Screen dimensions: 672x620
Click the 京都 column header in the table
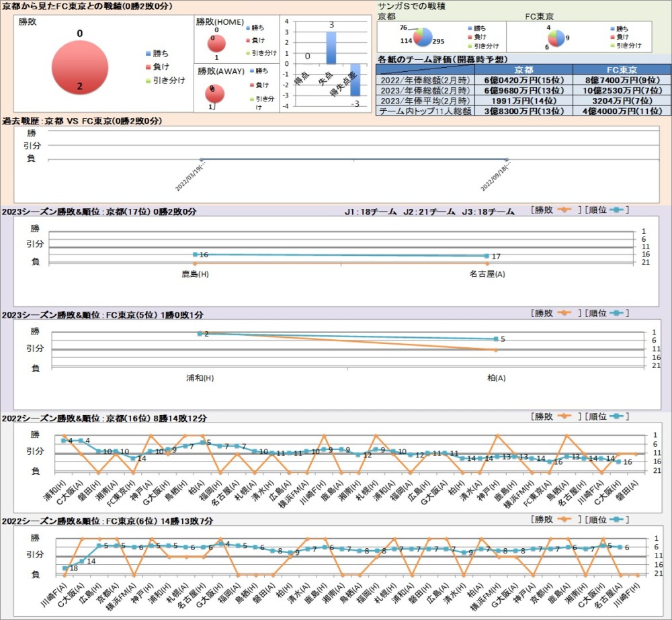coord(523,69)
